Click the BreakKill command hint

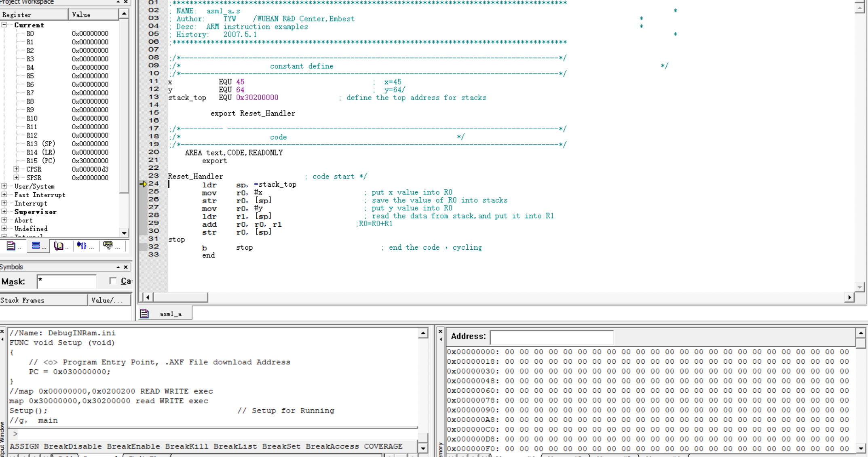(x=187, y=446)
